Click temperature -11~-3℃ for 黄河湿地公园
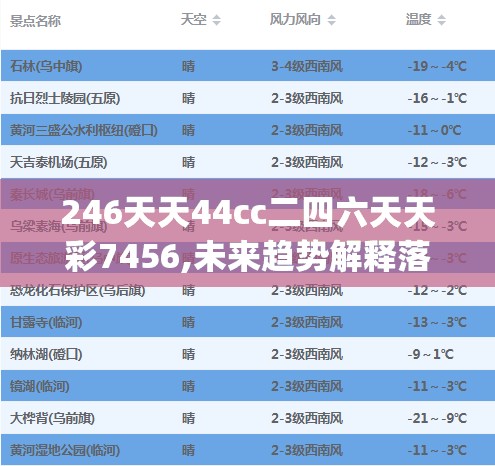495x466 pixels. tap(437, 450)
